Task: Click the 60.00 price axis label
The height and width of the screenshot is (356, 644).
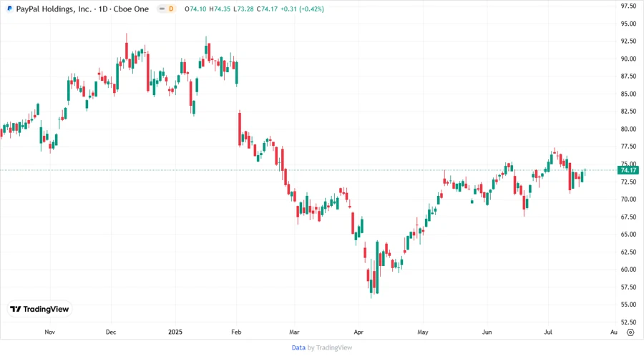Action: (x=628, y=270)
